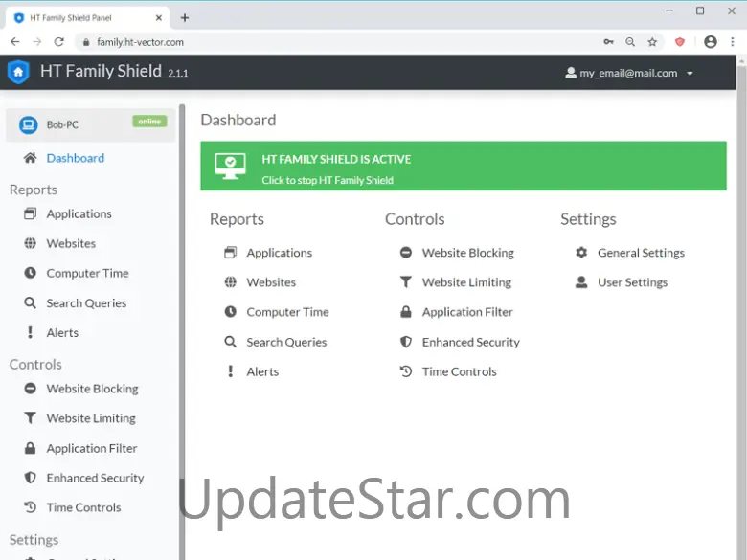The image size is (747, 560).
Task: Click the sidebar Enhanced Security shield icon
Action: tap(30, 478)
